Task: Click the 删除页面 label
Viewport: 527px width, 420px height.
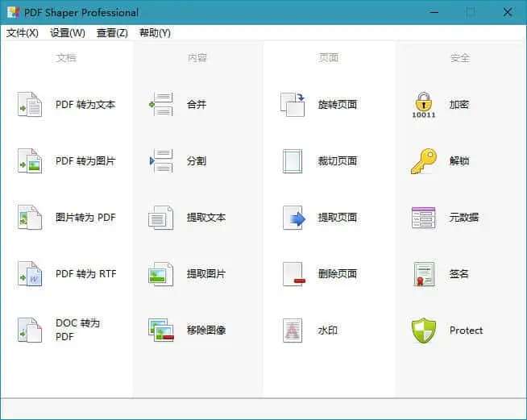Action: 338,274
